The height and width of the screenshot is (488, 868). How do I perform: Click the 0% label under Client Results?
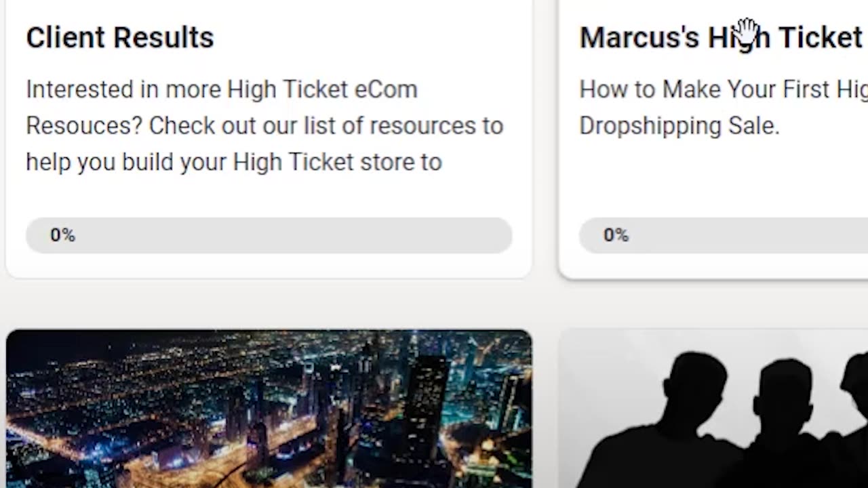pos(62,235)
